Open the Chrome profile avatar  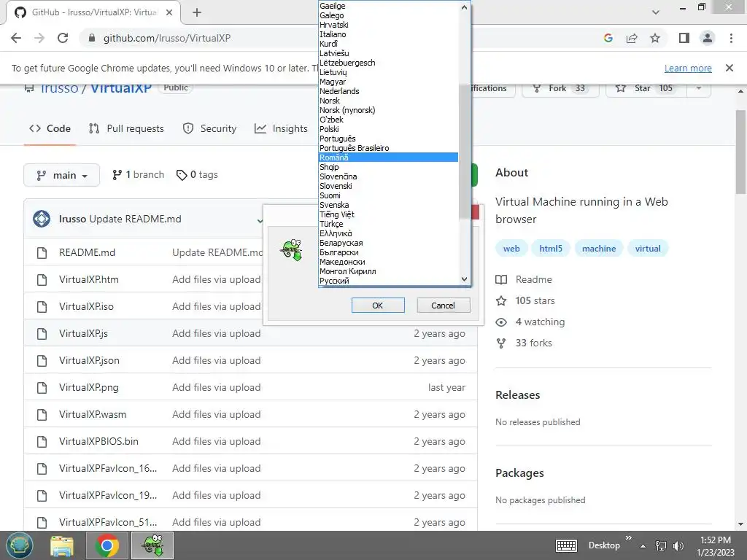(708, 38)
